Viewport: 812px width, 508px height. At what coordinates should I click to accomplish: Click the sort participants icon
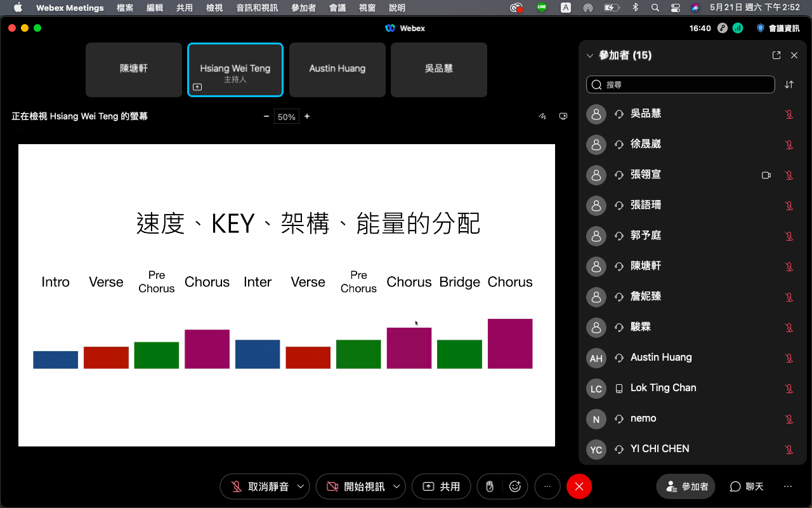click(x=789, y=84)
